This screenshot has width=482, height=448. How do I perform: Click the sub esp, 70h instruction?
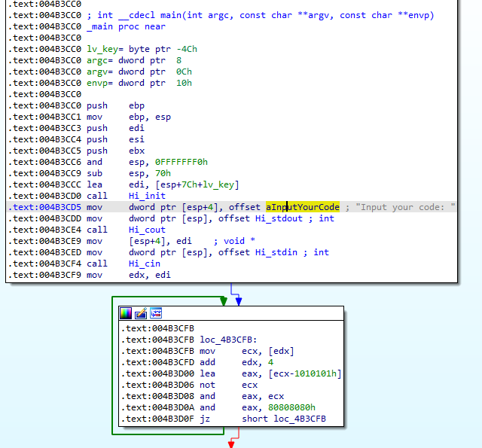tap(129, 173)
